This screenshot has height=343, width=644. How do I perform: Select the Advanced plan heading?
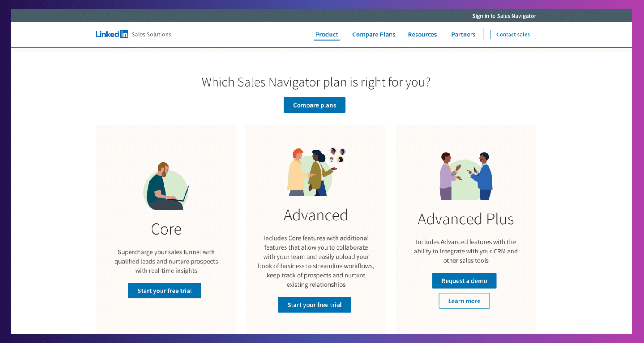(316, 215)
